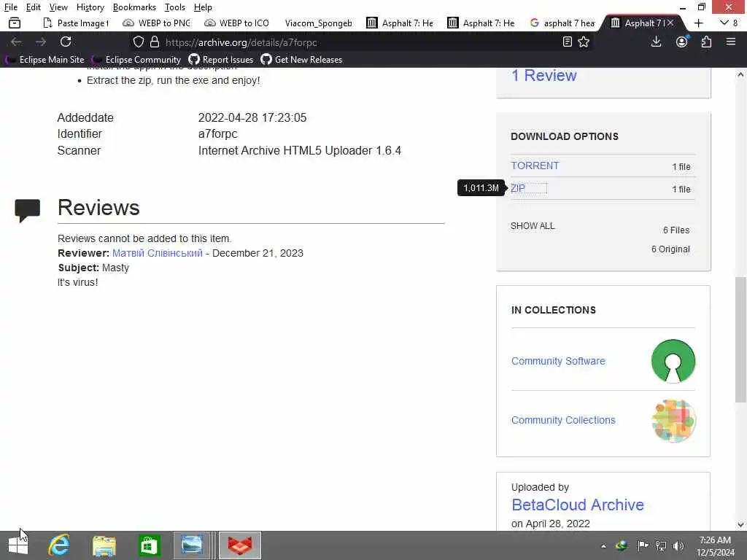Close the active Asphalt 7 tab
The image size is (747, 560).
[x=670, y=23]
